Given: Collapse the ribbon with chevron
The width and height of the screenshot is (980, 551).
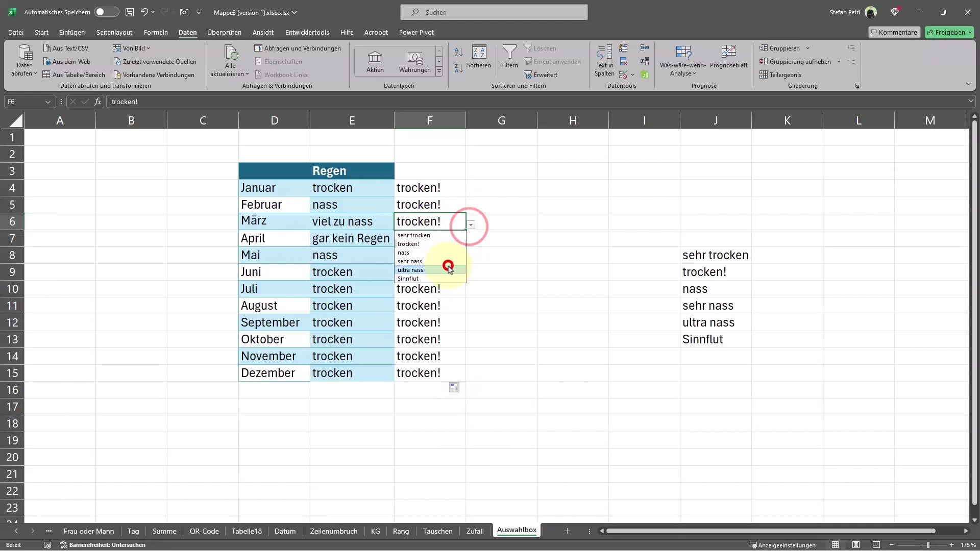Looking at the screenshot, I should coord(968,84).
